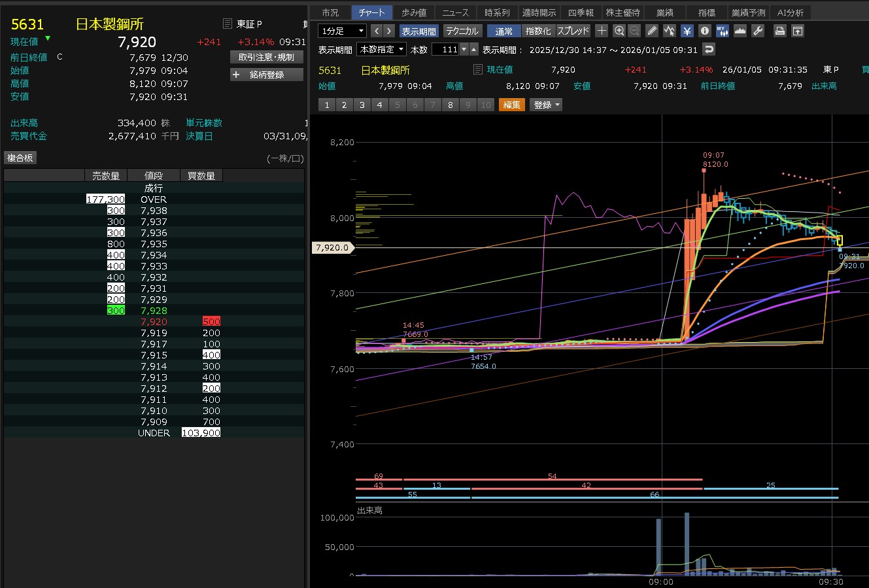Zoom in on the chart
Image resolution: width=869 pixels, height=588 pixels.
click(619, 31)
